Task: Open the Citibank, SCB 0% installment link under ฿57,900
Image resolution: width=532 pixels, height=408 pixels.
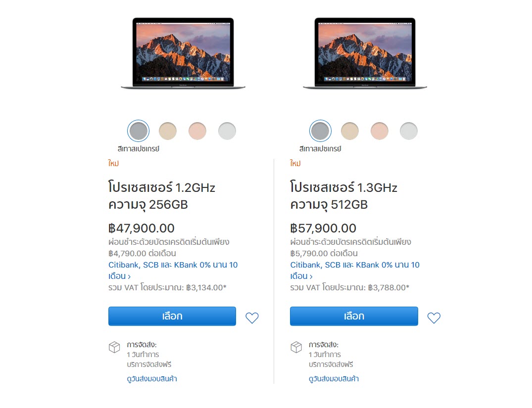Action: pyautogui.click(x=354, y=265)
